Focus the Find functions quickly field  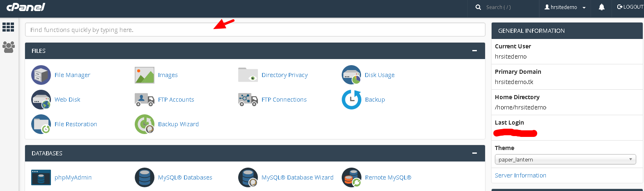tap(255, 30)
